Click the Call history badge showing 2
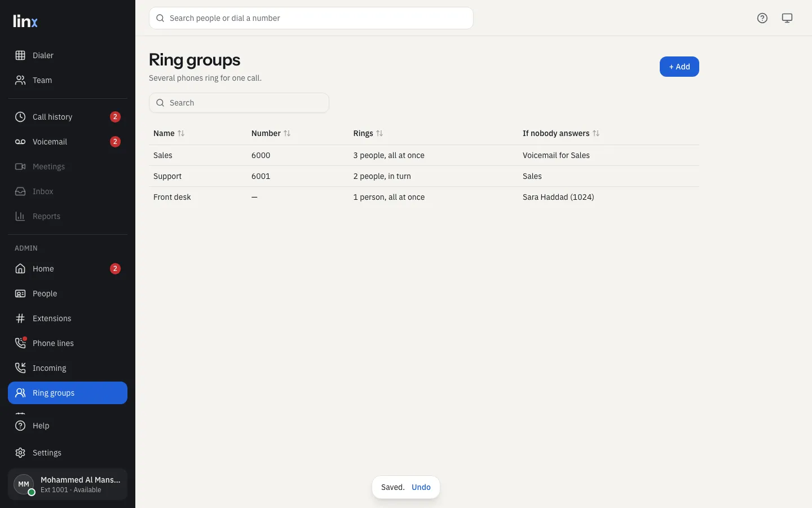812x508 pixels. click(115, 117)
